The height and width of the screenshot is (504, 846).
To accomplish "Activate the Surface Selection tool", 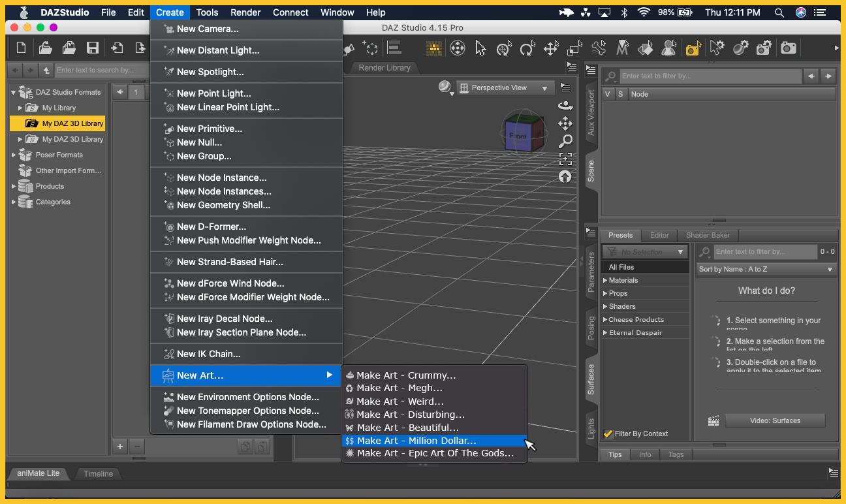I will tap(646, 48).
